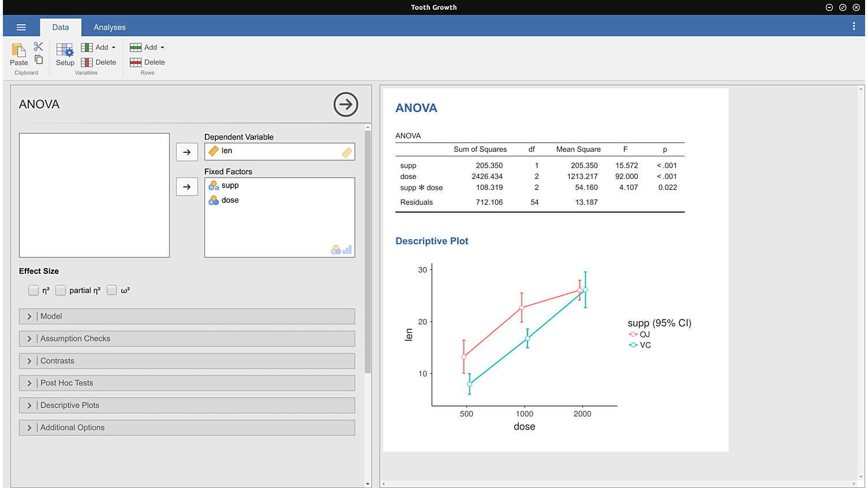Click the Copy icon below scissors
The image size is (868, 488).
[39, 60]
